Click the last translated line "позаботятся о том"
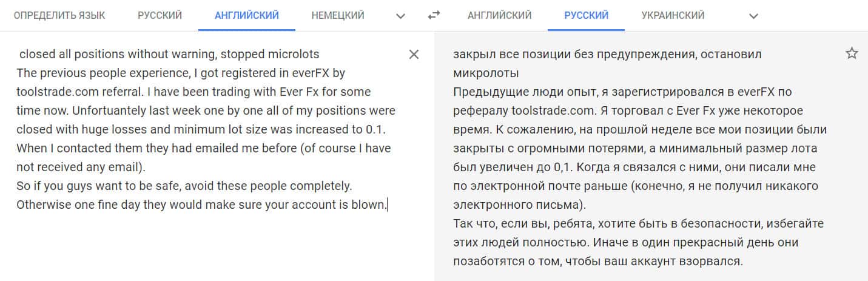 pyautogui.click(x=597, y=262)
